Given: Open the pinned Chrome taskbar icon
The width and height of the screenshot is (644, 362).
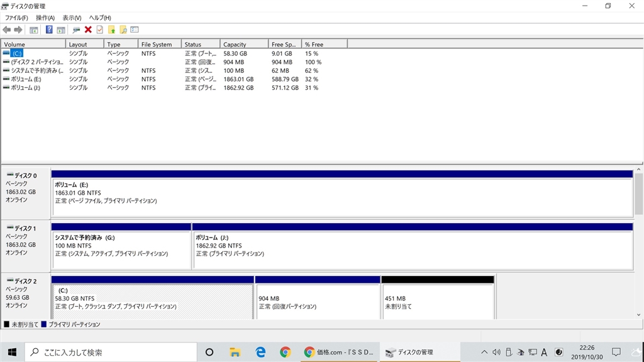Looking at the screenshot, I should tap(285, 352).
